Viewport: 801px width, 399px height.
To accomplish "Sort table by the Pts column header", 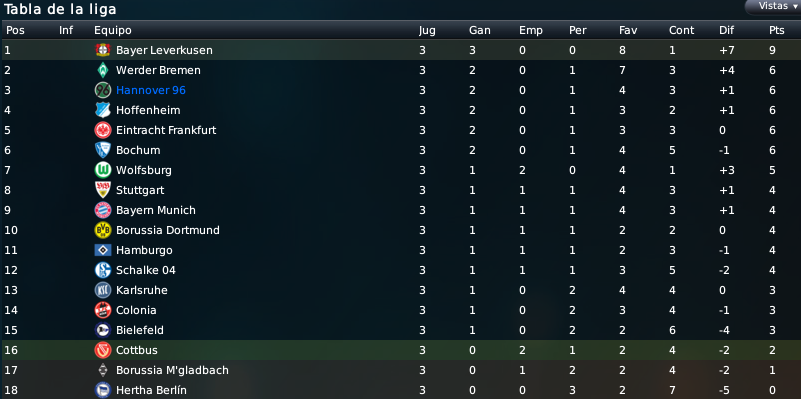I will (x=776, y=30).
